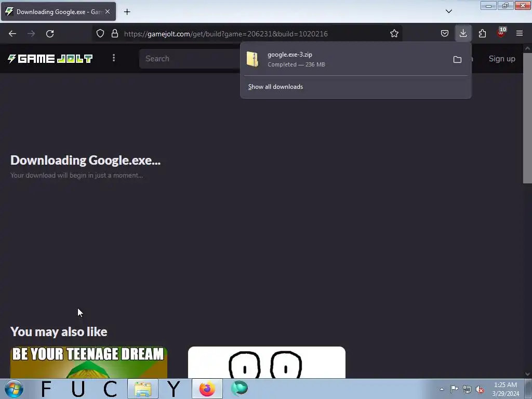Click the scrollbar down arrow
Screen dimensions: 532x399
[x=527, y=374]
